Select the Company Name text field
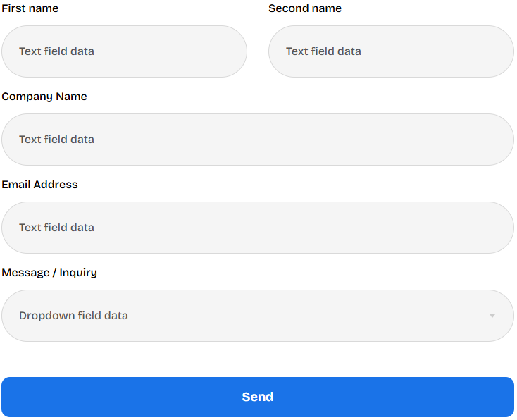The image size is (517, 420). coord(258,140)
